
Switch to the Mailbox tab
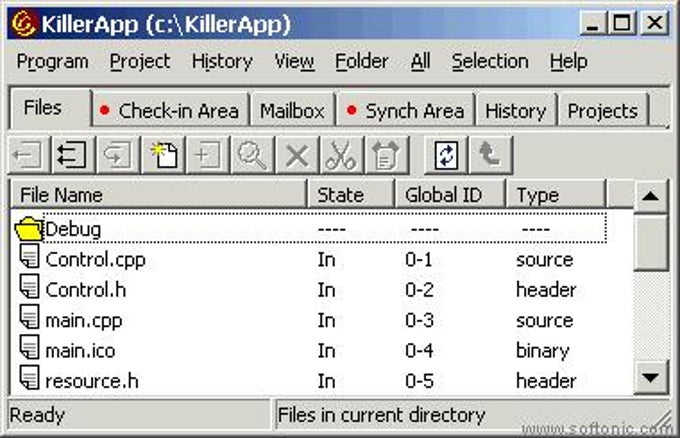coord(292,111)
